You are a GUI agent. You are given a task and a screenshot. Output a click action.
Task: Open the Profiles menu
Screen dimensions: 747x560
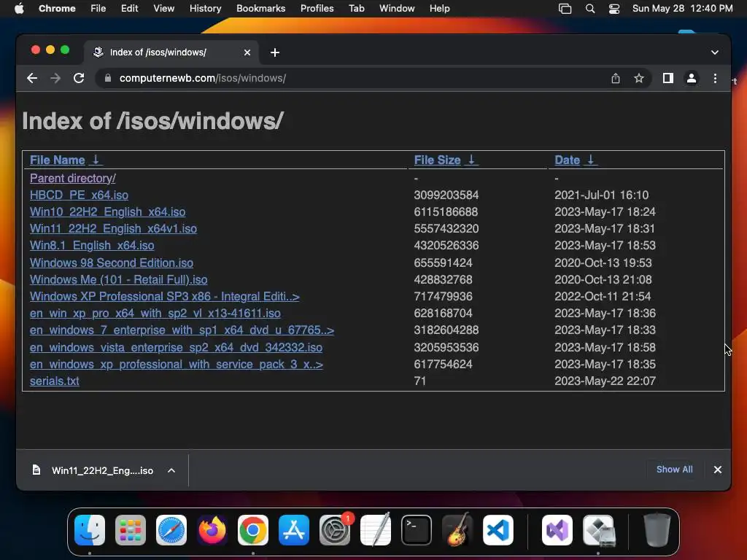[x=317, y=9]
